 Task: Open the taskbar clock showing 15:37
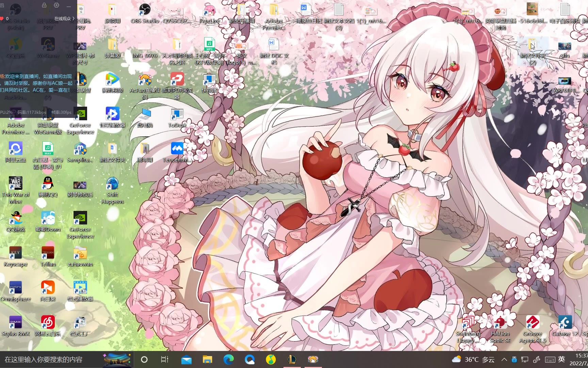[578, 359]
